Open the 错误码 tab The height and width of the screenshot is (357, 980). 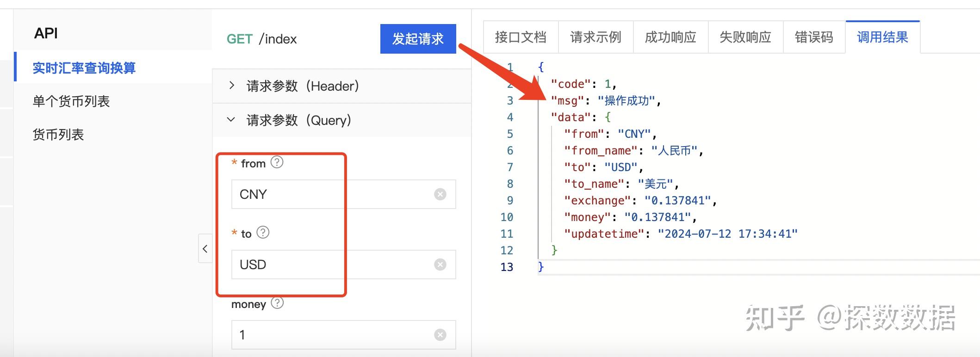point(814,37)
